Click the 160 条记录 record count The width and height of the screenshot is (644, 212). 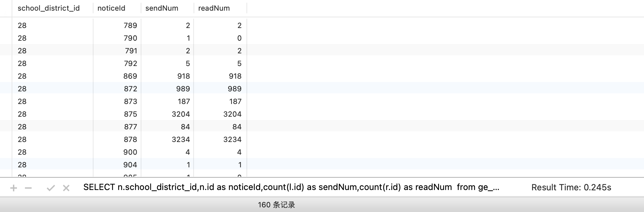click(276, 205)
